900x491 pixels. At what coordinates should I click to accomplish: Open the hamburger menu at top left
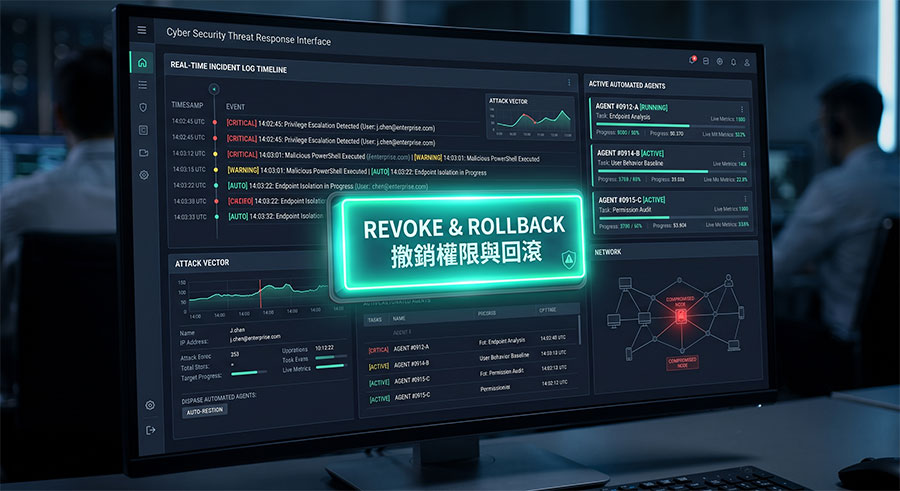point(142,30)
